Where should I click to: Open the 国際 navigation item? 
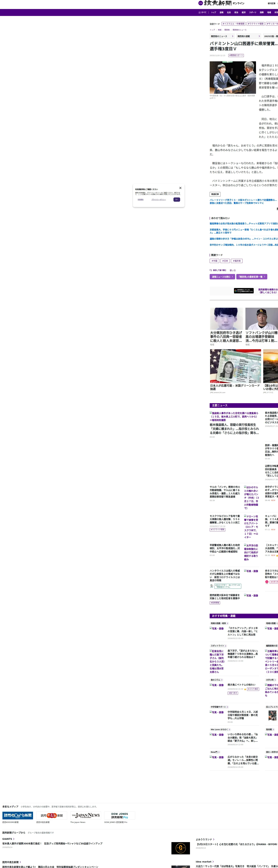point(261,12)
